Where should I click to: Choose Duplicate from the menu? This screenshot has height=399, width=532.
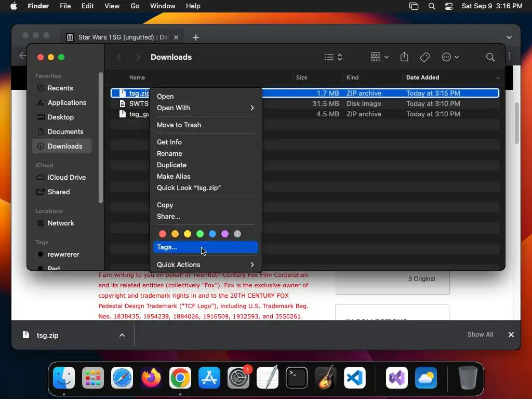click(205, 165)
